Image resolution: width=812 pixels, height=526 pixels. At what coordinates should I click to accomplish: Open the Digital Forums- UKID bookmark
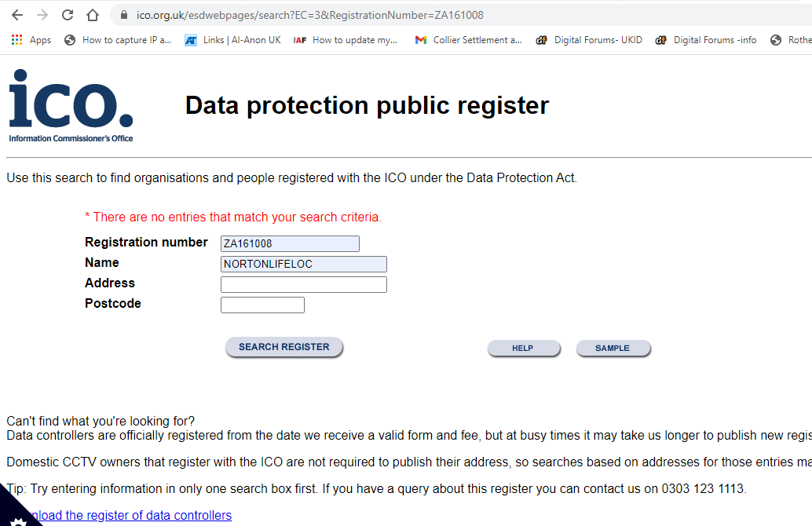(x=589, y=40)
